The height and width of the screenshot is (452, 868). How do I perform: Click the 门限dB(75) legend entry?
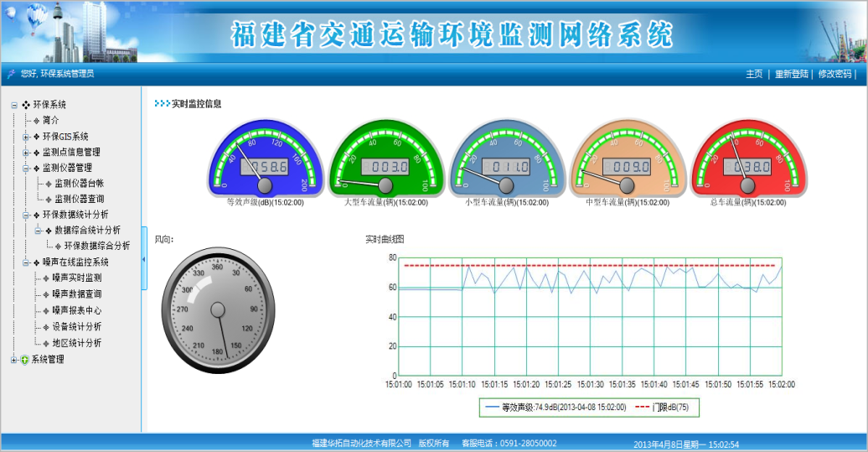point(662,407)
